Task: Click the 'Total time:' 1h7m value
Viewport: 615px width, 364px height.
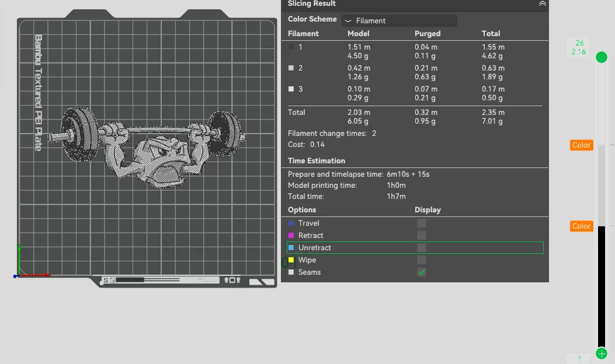Action: [x=396, y=197]
